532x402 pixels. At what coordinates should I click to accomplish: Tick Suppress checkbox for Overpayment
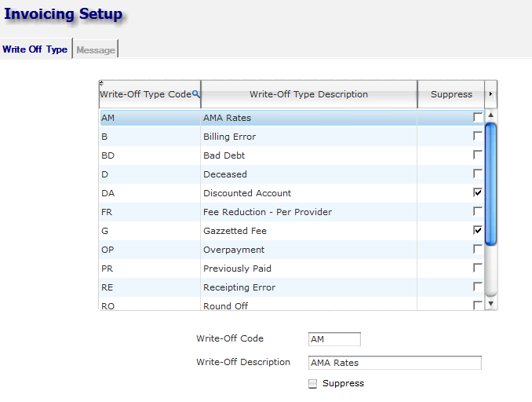tap(478, 249)
